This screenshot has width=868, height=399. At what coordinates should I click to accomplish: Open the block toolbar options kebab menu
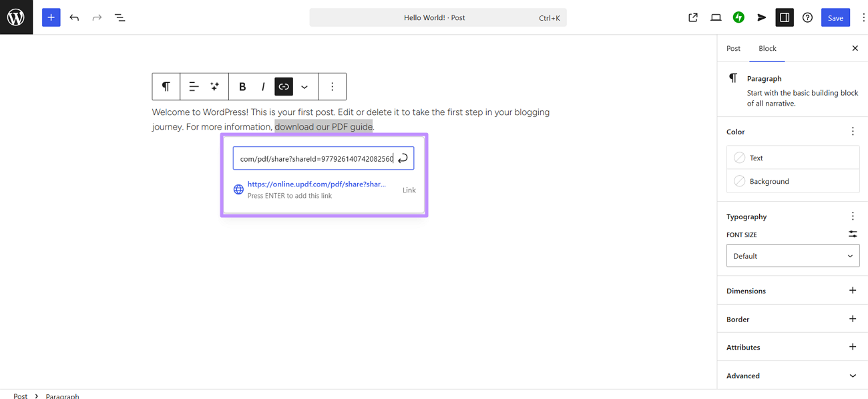332,86
